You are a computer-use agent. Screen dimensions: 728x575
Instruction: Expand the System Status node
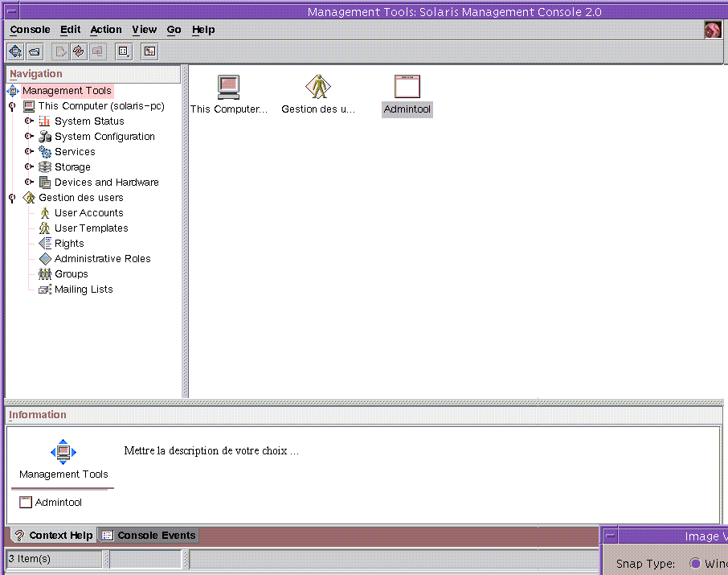29,121
